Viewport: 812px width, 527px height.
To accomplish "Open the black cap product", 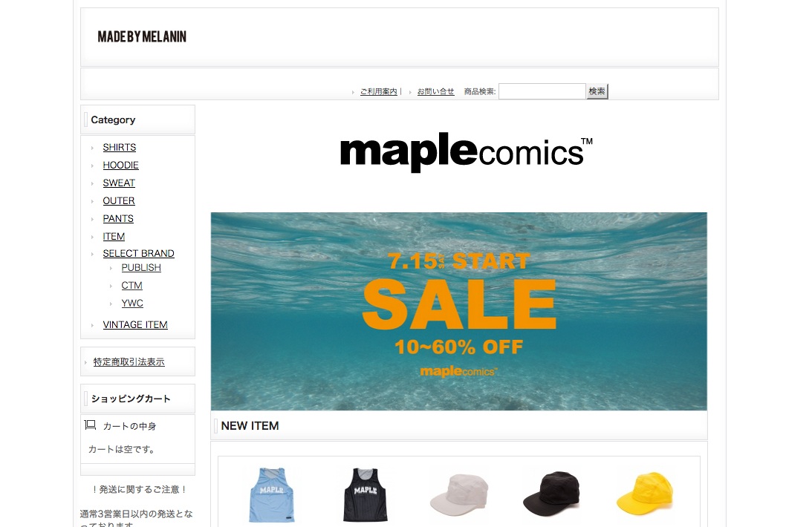I will (x=551, y=494).
